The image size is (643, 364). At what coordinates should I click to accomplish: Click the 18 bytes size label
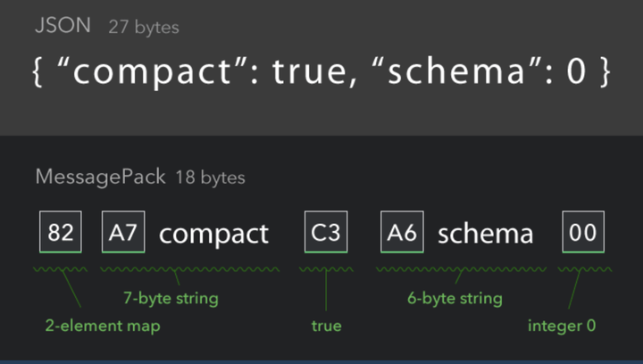tap(210, 178)
